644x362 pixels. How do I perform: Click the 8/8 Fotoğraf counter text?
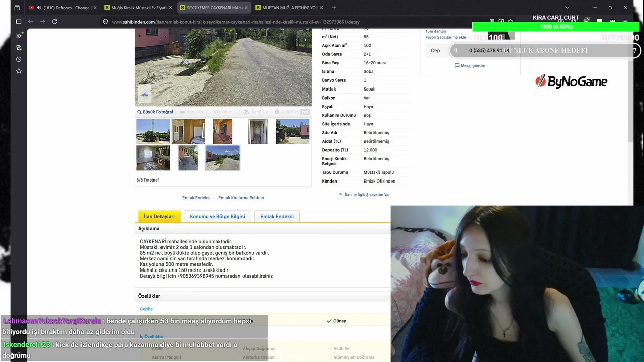[x=148, y=180]
